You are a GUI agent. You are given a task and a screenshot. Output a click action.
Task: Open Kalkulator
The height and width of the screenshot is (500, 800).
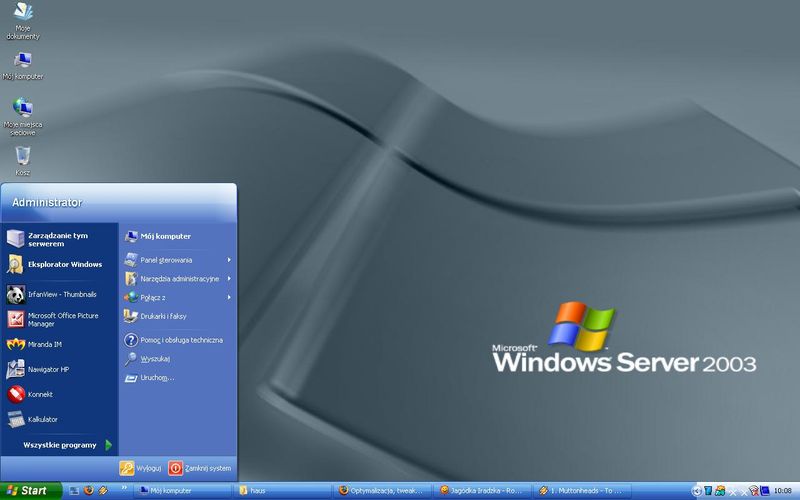click(59, 419)
